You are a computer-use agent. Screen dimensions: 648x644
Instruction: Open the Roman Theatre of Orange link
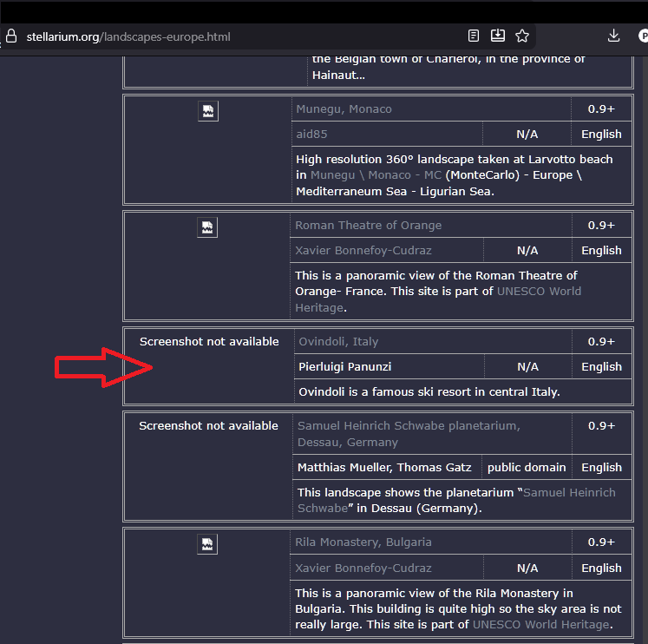point(368,226)
